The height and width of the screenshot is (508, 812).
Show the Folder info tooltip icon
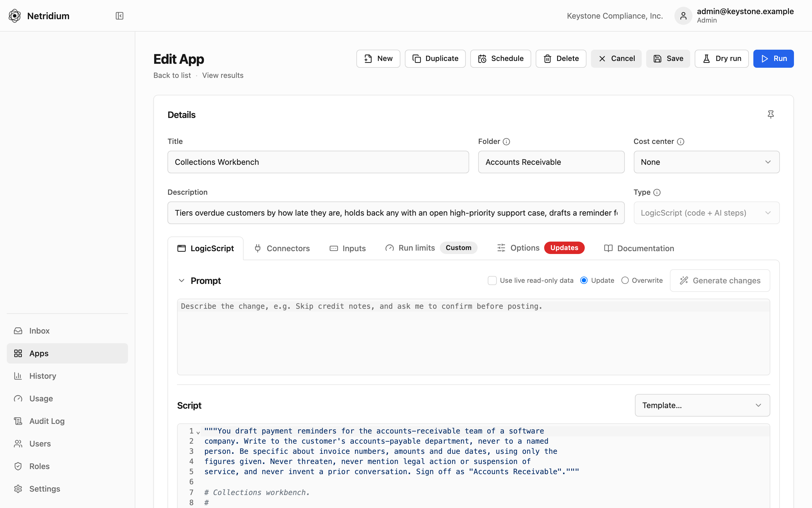click(x=506, y=142)
